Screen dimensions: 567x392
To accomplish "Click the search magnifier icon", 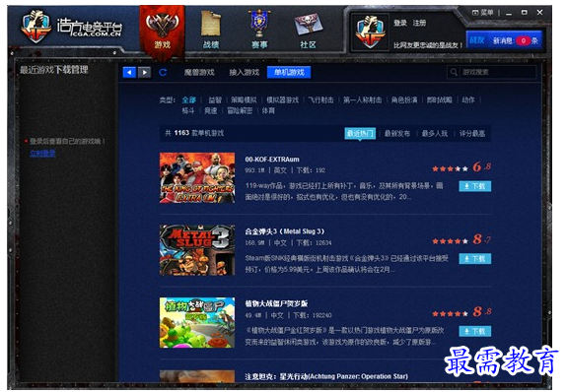I will click(453, 72).
